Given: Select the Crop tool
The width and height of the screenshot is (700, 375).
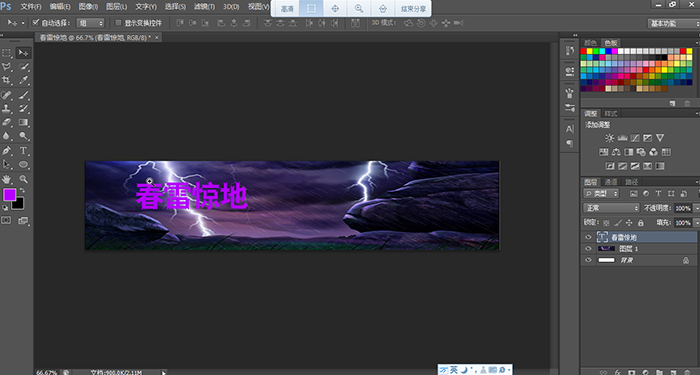Looking at the screenshot, I should pos(7,80).
